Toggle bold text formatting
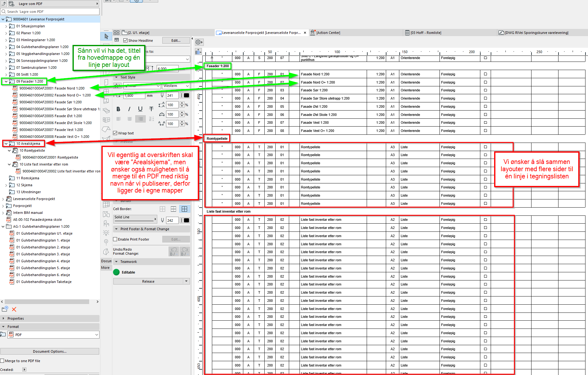Screen dimensions: 588x375 [x=118, y=109]
